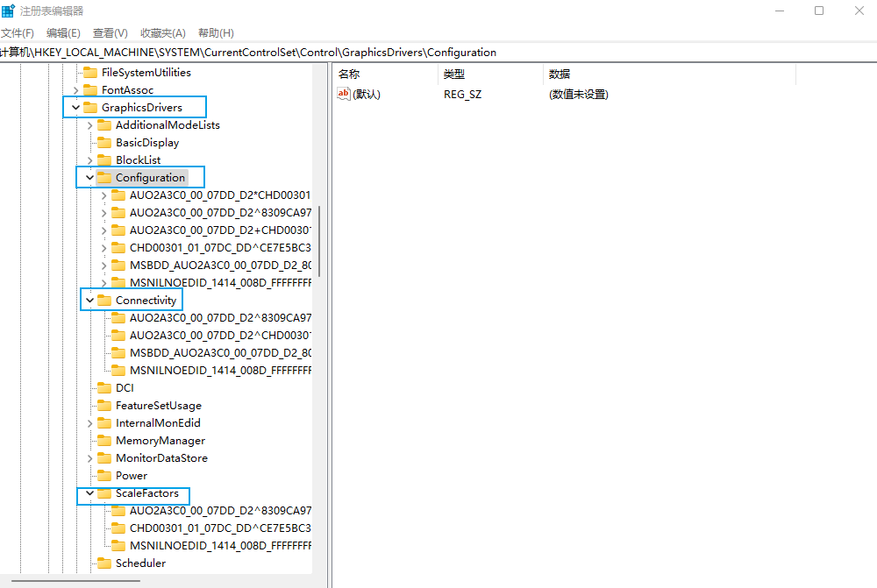This screenshot has width=877, height=588.
Task: Click the Registry Editor app icon in title bar
Action: [x=8, y=11]
